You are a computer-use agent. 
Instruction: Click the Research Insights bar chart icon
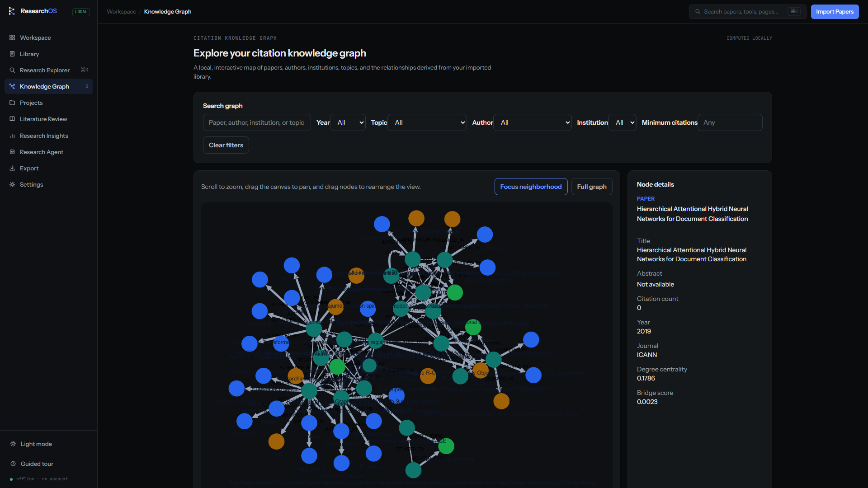pos(12,136)
